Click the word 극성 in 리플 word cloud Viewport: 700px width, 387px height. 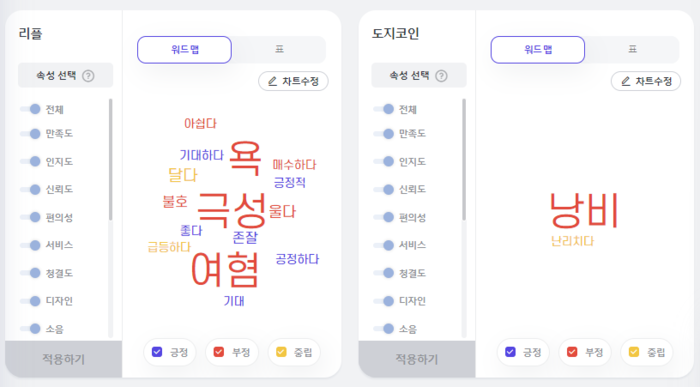[232, 210]
